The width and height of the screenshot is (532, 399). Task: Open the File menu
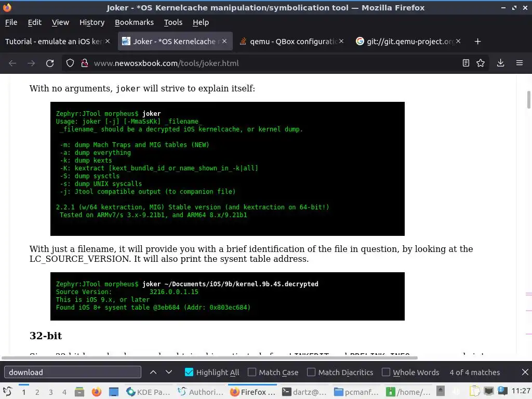point(11,22)
